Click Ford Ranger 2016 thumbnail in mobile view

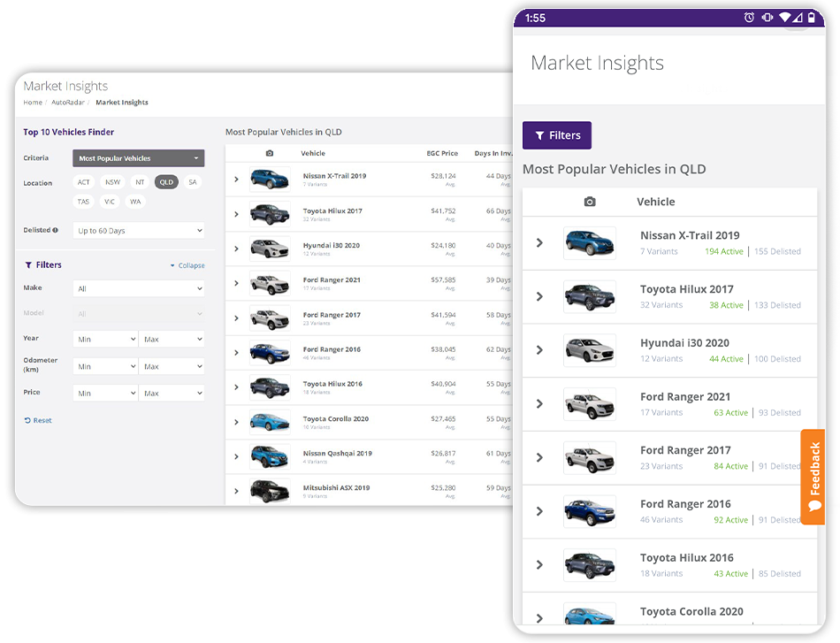[589, 511]
